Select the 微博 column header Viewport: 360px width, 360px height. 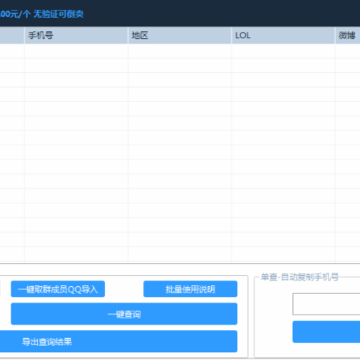[348, 36]
